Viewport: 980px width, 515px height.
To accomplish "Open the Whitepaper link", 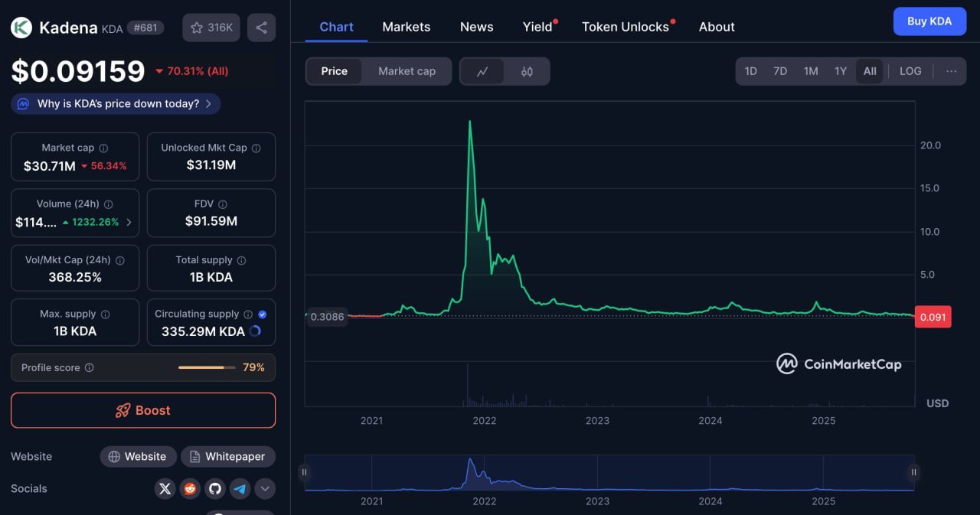I will (x=227, y=457).
